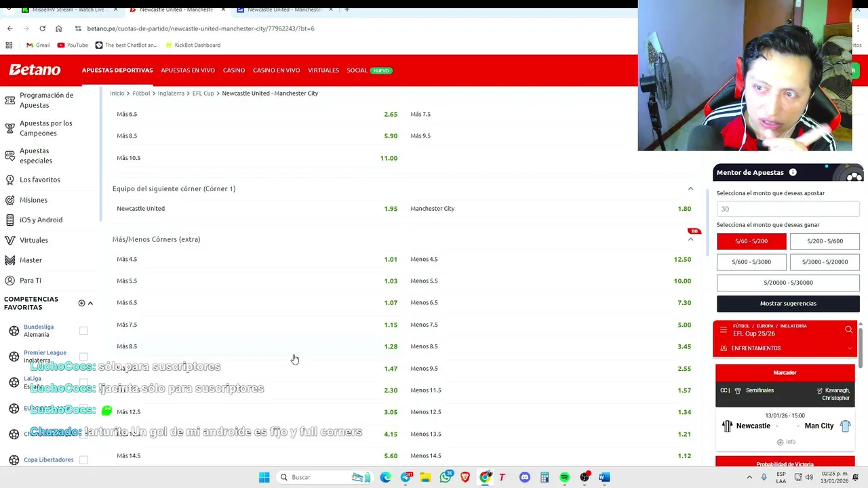Open Apuestas Deportivas menu
Screen dimensions: 868x488
coord(117,70)
